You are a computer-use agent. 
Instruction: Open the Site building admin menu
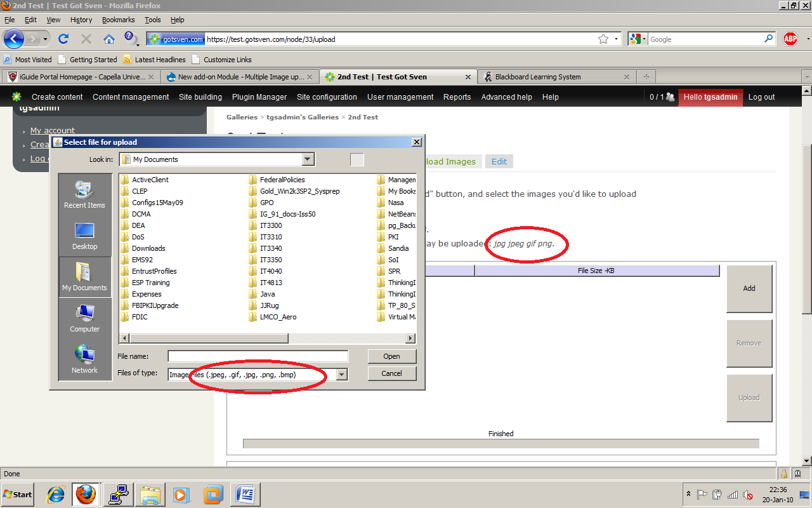[200, 97]
